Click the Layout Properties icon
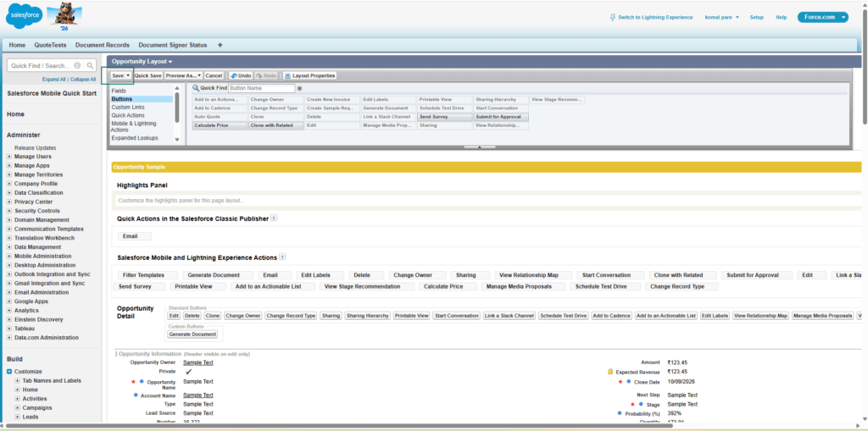The width and height of the screenshot is (868, 431). click(x=287, y=75)
